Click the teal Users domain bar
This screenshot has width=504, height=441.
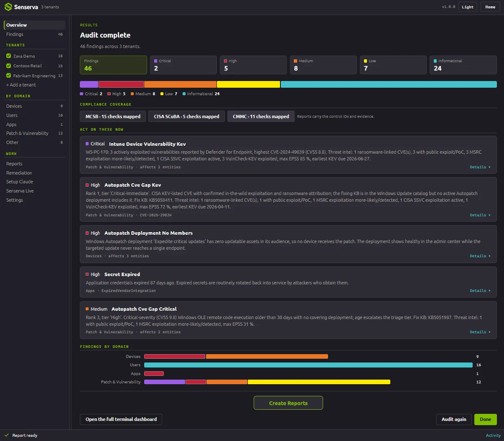tap(308, 365)
